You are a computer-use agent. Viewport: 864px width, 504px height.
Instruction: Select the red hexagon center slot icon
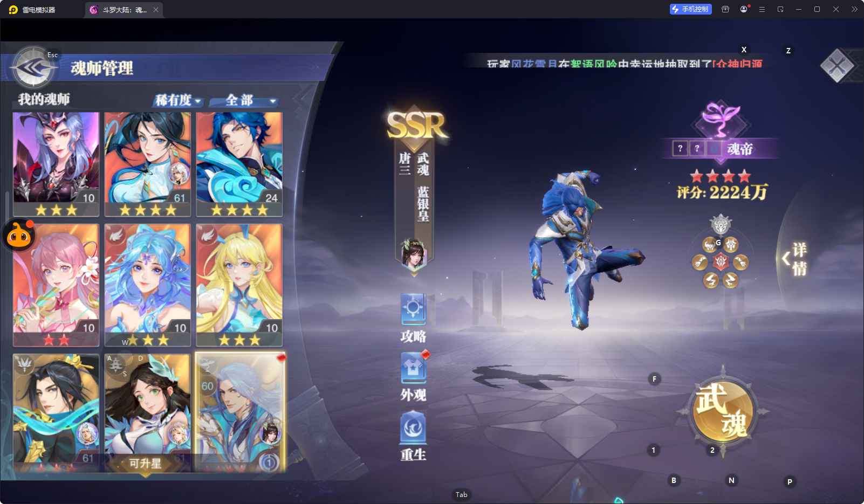pyautogui.click(x=721, y=263)
